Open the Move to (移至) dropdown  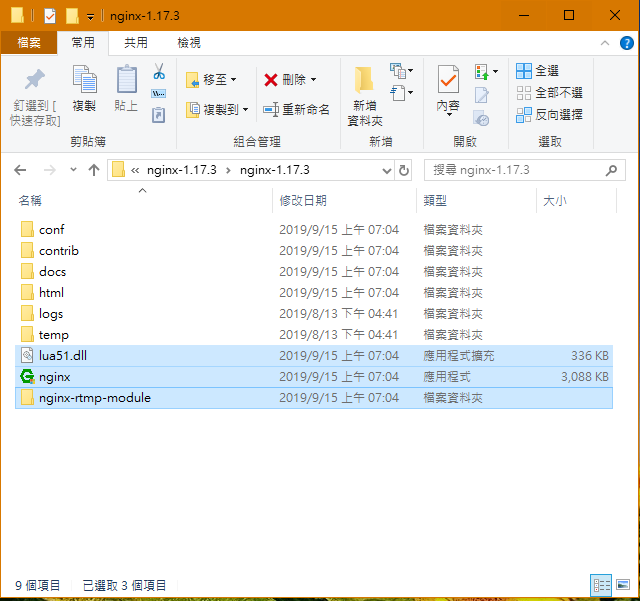[x=211, y=79]
